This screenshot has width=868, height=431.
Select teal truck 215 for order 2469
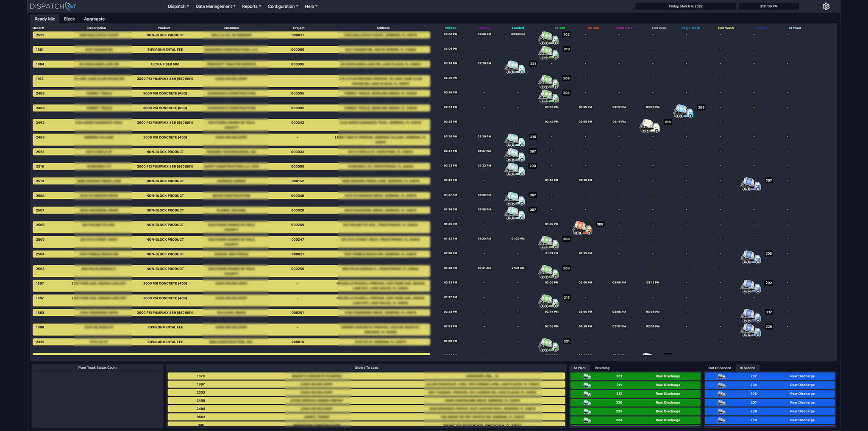[x=515, y=140]
